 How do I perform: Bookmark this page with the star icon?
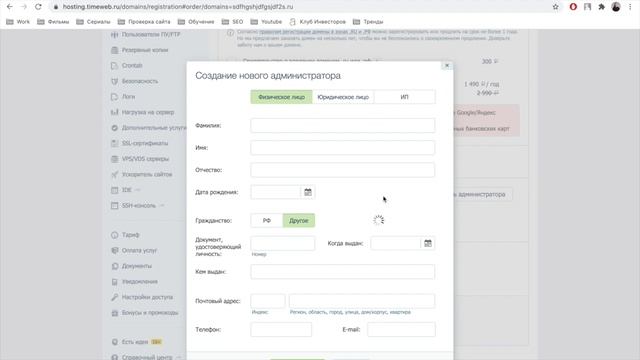[556, 7]
